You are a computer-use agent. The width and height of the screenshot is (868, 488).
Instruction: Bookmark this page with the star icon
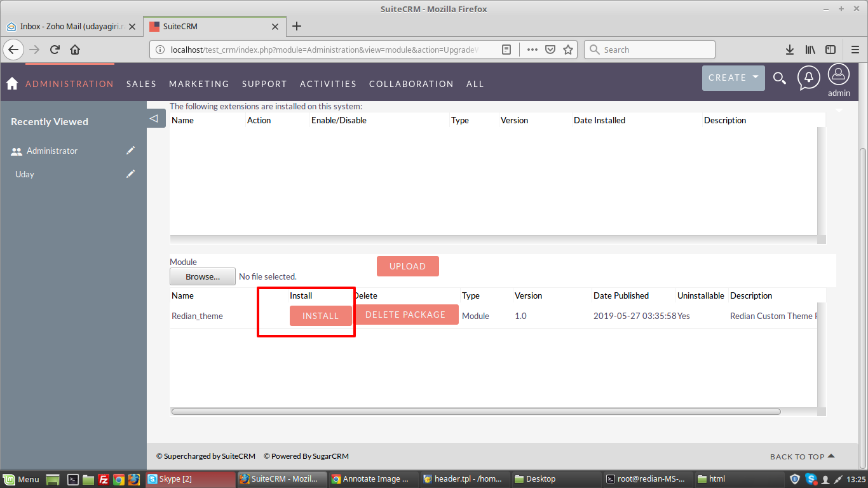pyautogui.click(x=568, y=50)
